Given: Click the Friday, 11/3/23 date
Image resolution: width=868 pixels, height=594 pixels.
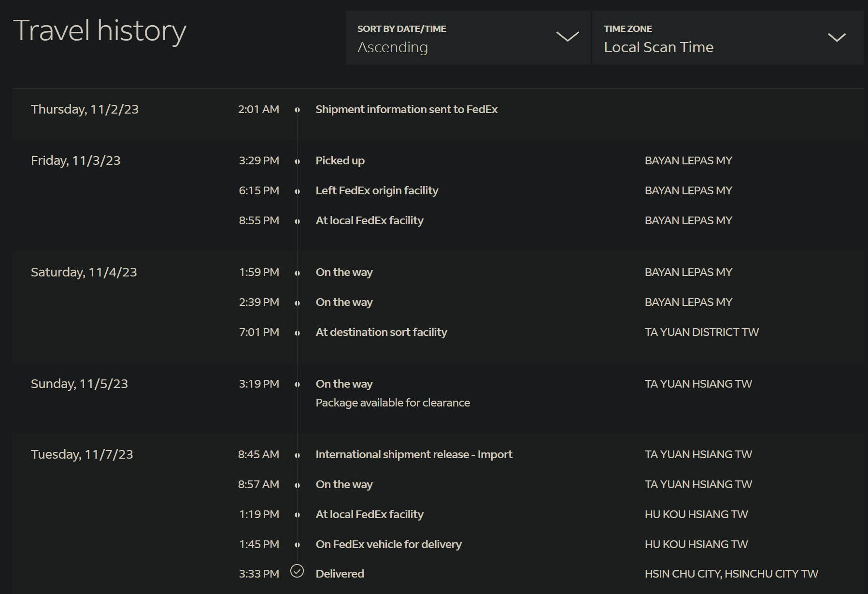Looking at the screenshot, I should point(75,161).
